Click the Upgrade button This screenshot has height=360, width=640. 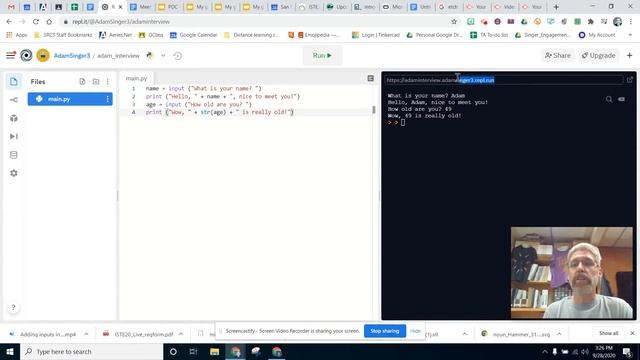(x=598, y=56)
